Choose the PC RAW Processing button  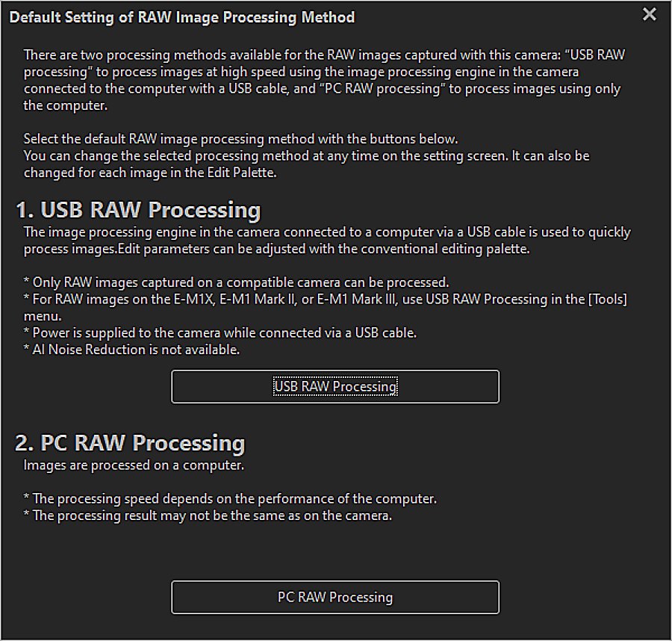click(335, 597)
